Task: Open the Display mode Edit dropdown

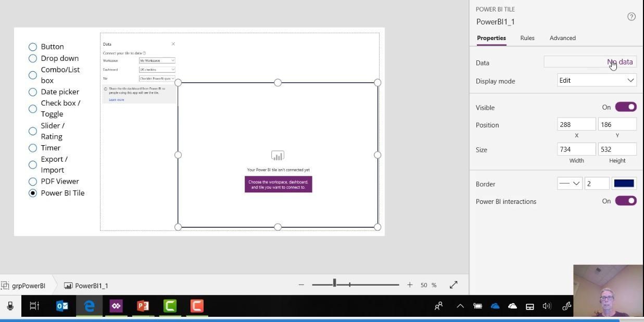Action: pos(597,80)
